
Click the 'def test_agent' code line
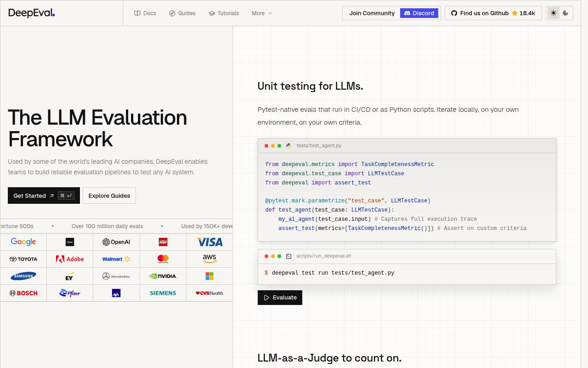click(x=329, y=210)
